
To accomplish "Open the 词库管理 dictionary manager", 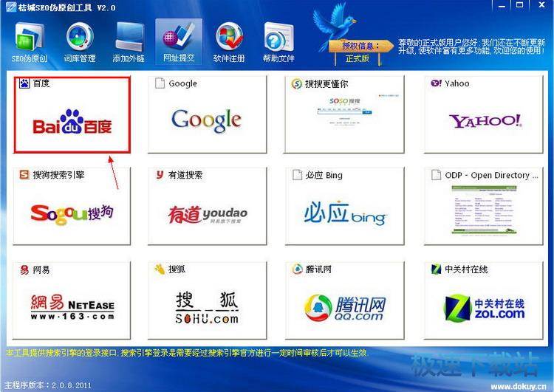I will 80,42.
